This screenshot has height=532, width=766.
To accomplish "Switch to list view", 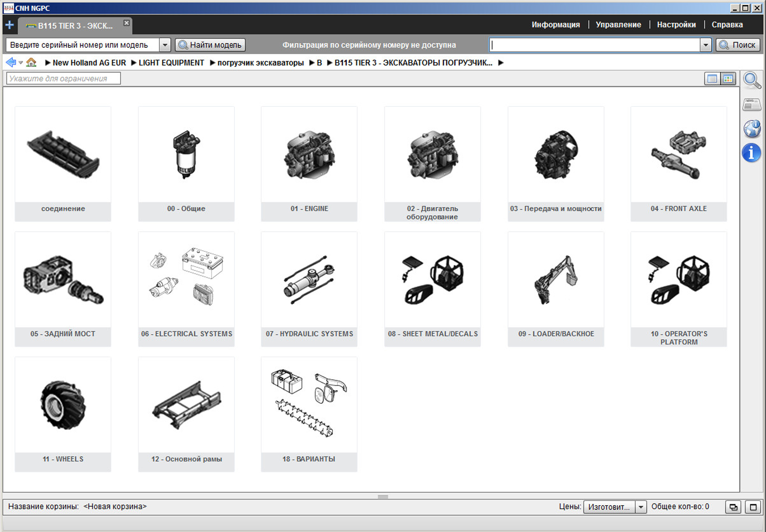I will pos(712,79).
